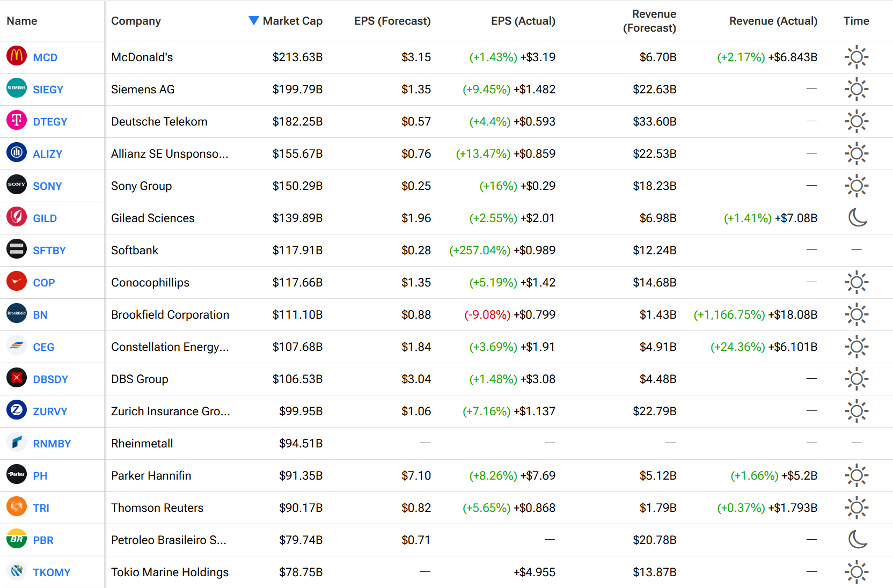The image size is (893, 588).
Task: Select Softbank's (+257.04%) +$0.989 EPS value
Action: 502,251
